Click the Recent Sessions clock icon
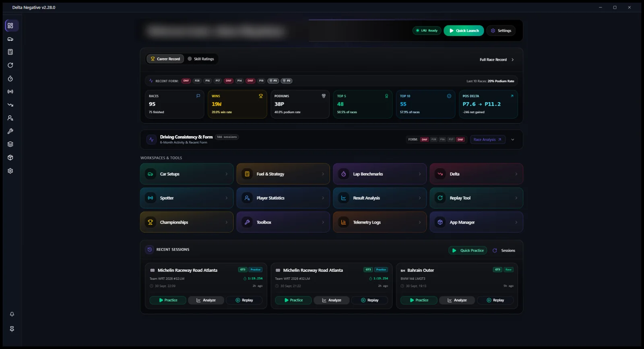This screenshot has height=349, width=644. click(150, 249)
